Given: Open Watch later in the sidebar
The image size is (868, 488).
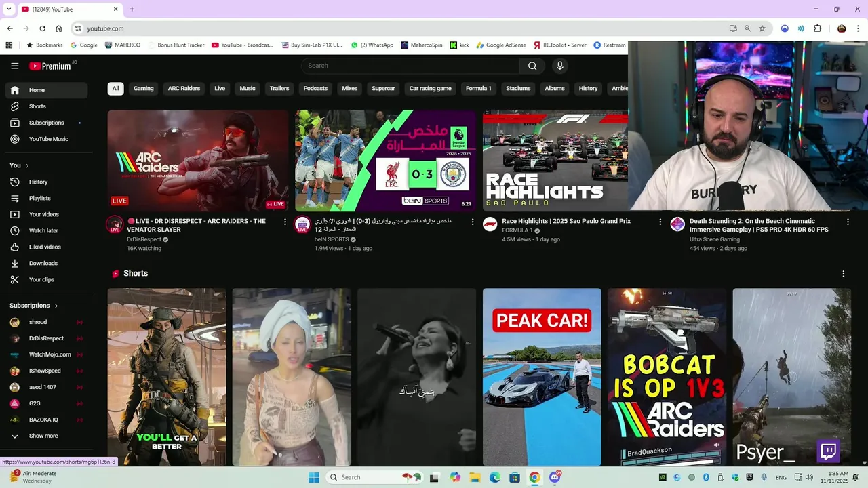Looking at the screenshot, I should click(46, 230).
